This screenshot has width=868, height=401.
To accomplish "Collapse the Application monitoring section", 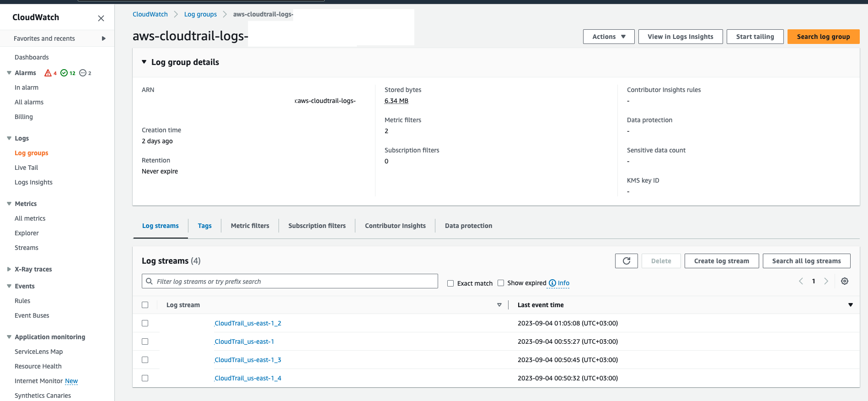I will coord(9,337).
